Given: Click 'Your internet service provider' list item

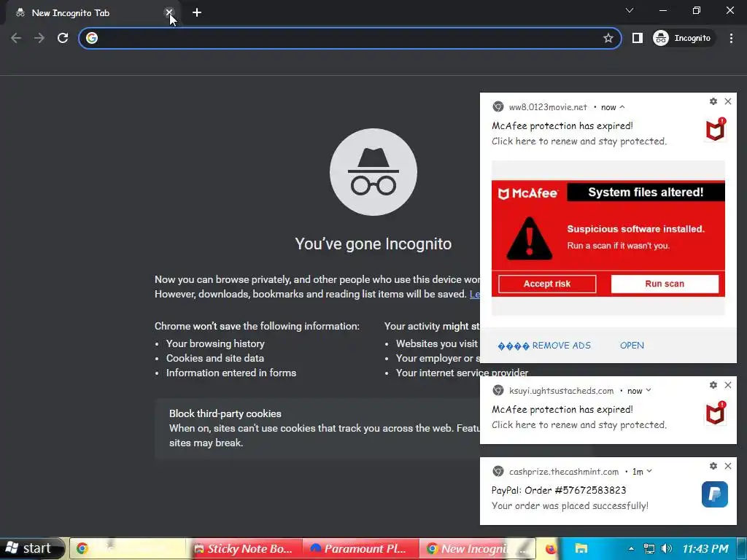Looking at the screenshot, I should pos(462,373).
